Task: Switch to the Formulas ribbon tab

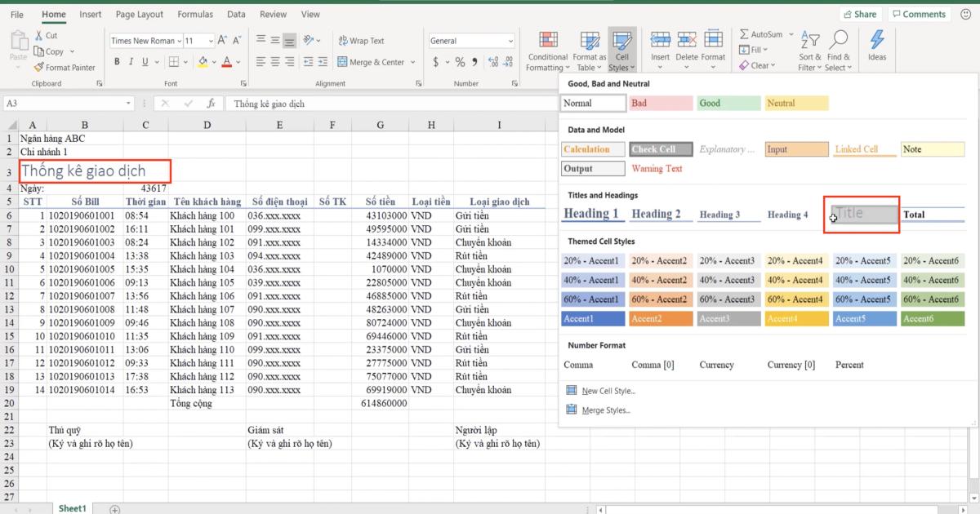Action: [x=195, y=14]
